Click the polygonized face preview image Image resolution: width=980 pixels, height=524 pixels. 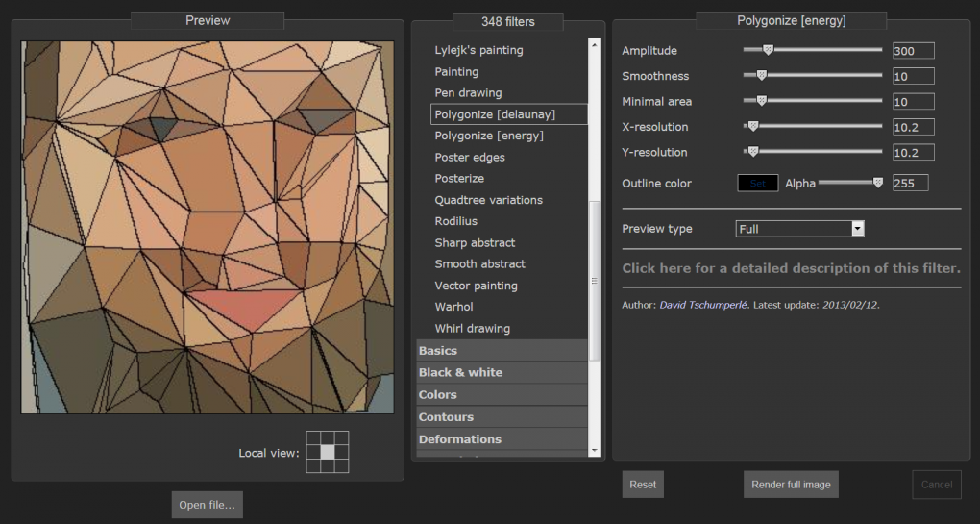(x=208, y=228)
